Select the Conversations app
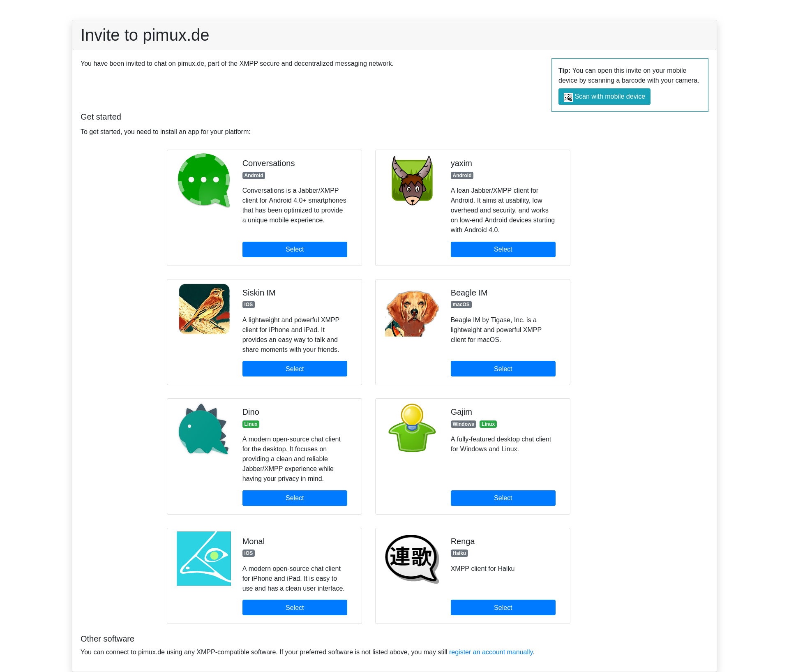The width and height of the screenshot is (789, 672). [x=295, y=249]
